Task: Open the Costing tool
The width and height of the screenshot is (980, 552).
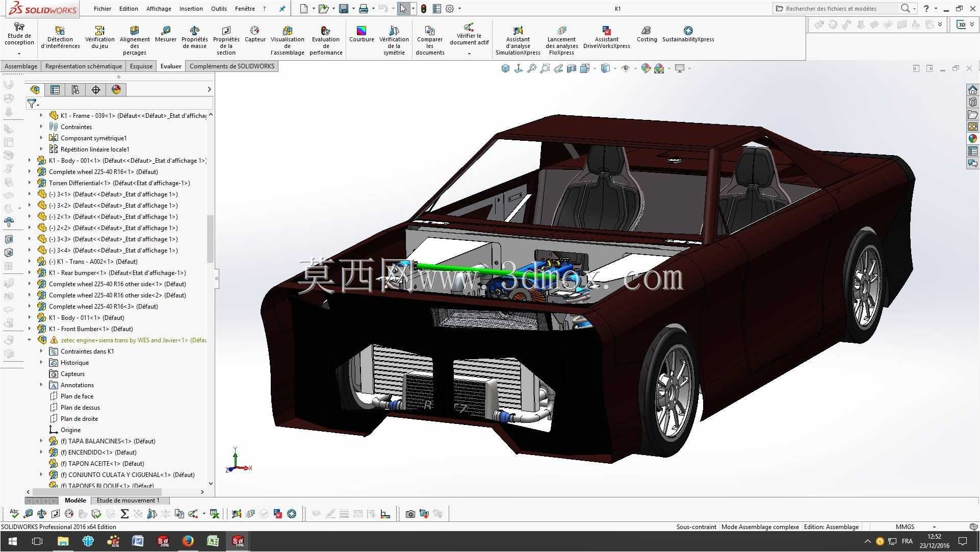Action: tap(647, 34)
